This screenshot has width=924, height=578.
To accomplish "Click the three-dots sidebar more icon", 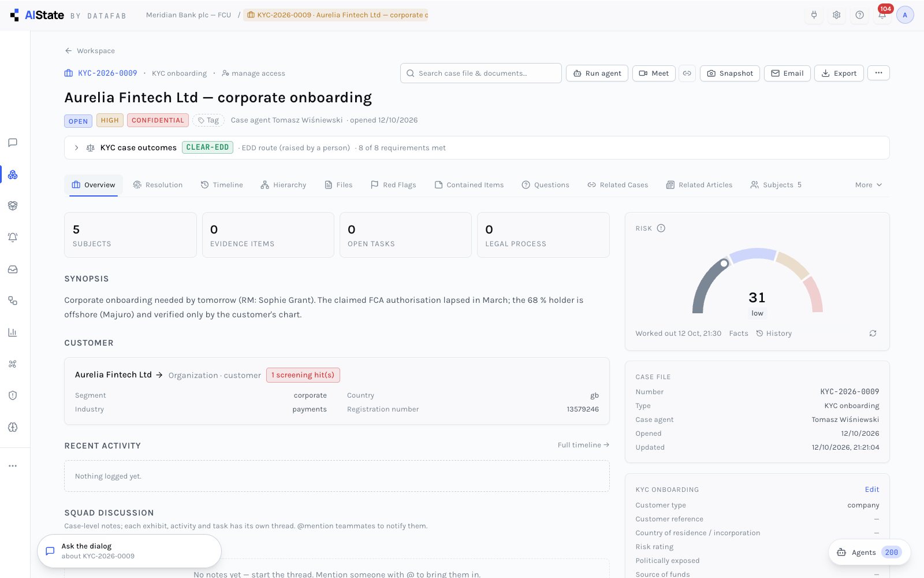I will tap(13, 466).
